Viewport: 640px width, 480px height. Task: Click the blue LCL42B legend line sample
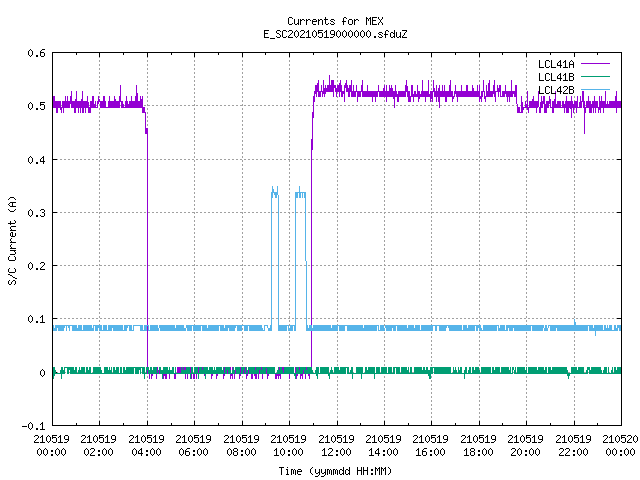coord(595,90)
